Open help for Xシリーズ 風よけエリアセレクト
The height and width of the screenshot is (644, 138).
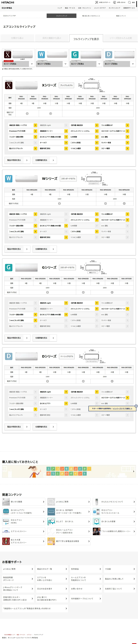35,149
